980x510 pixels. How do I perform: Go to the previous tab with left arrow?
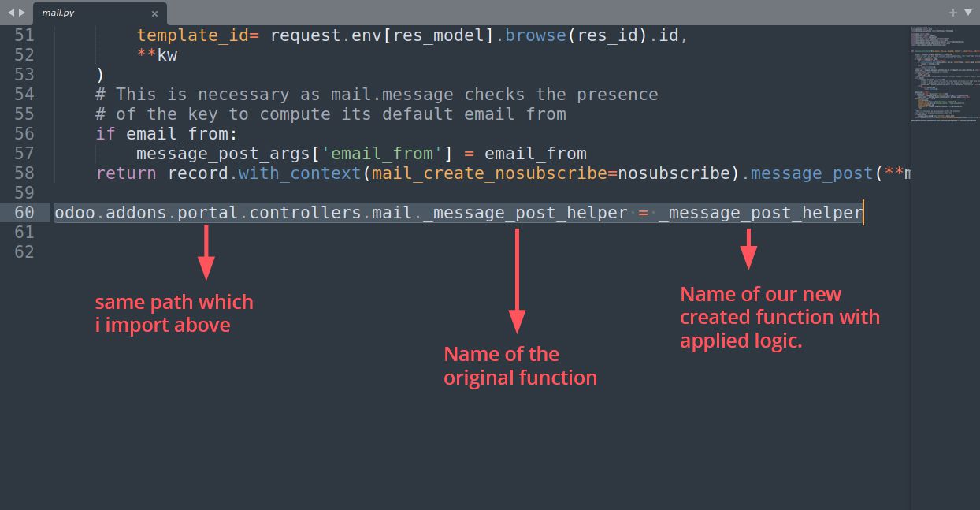(11, 13)
